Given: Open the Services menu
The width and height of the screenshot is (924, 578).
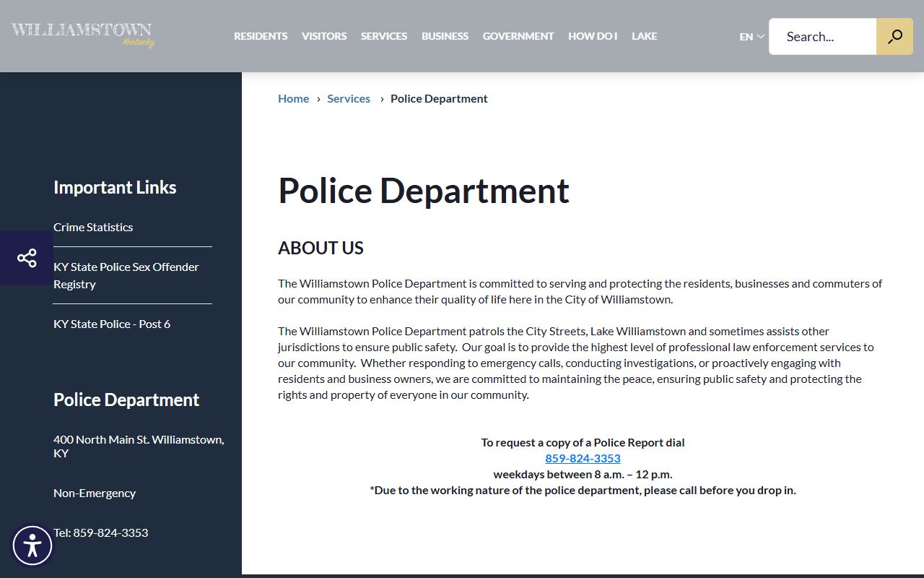Looking at the screenshot, I should pos(384,36).
